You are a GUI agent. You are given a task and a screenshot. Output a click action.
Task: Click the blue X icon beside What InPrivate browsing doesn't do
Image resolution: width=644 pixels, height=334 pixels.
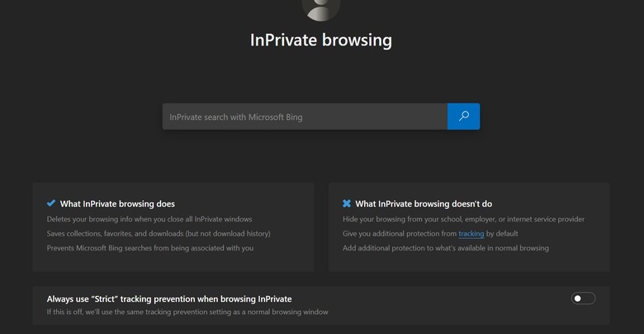(x=347, y=203)
